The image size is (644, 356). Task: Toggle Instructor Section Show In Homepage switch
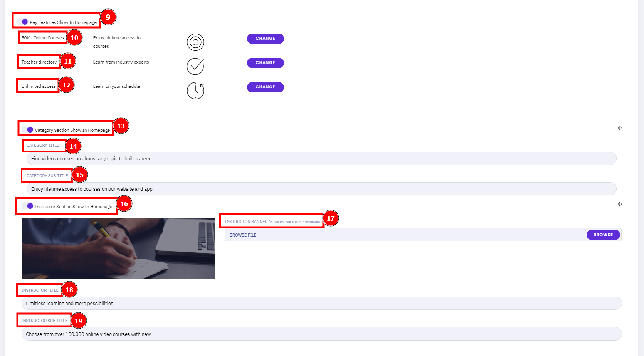pyautogui.click(x=27, y=206)
